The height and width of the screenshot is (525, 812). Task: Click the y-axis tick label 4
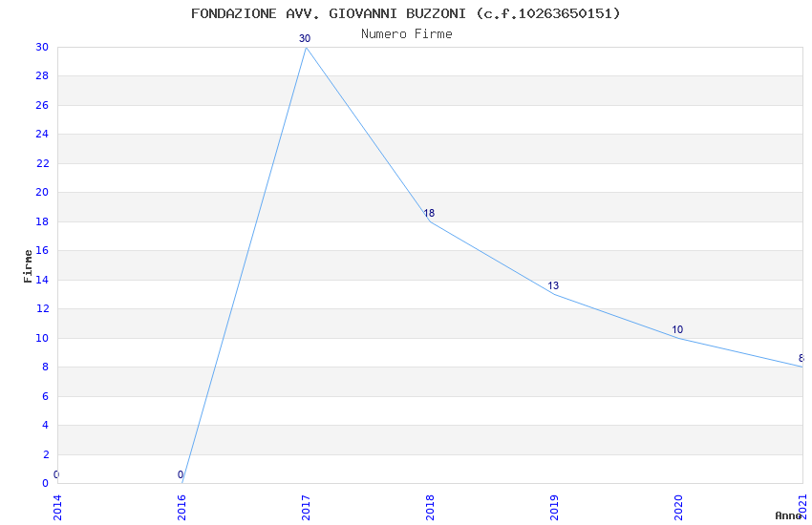click(45, 425)
